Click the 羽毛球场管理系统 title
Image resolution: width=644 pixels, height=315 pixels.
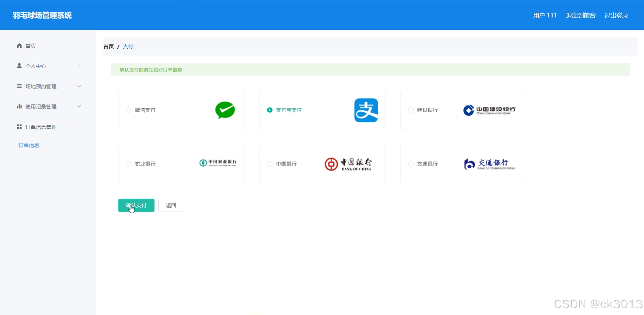(42, 15)
